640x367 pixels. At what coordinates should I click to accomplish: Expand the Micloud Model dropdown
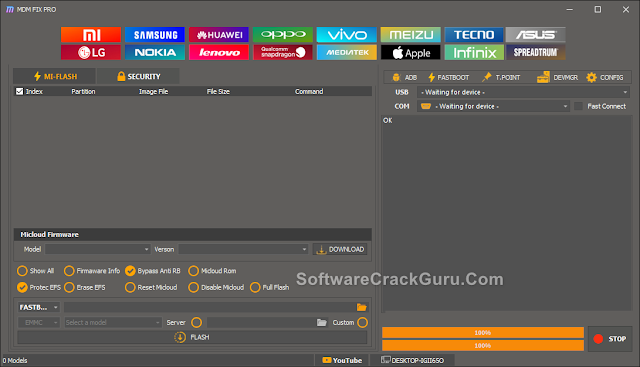pyautogui.click(x=98, y=249)
